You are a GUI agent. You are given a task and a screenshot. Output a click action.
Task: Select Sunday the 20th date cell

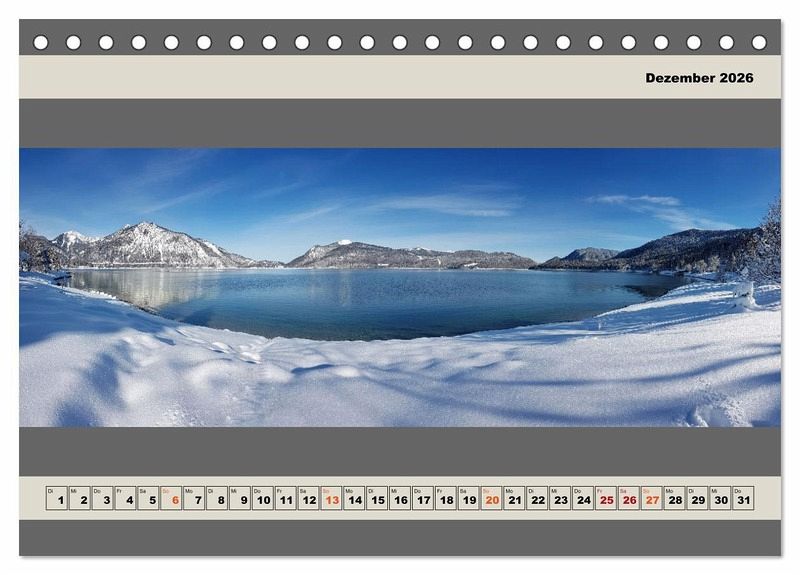(x=491, y=498)
